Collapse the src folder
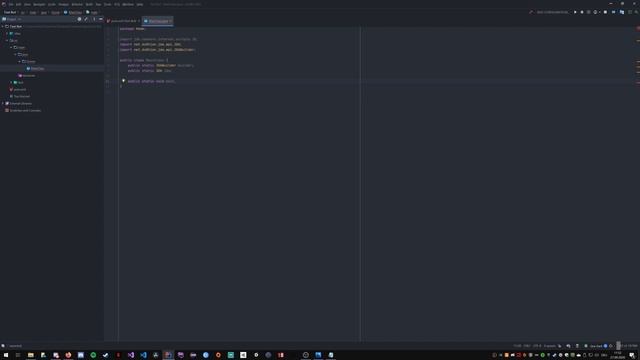 click(7, 40)
